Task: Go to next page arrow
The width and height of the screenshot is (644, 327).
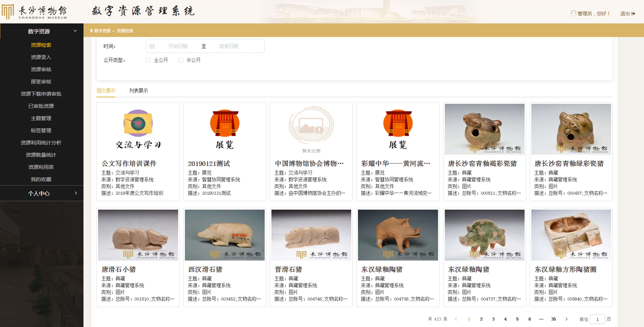Action: pyautogui.click(x=567, y=319)
